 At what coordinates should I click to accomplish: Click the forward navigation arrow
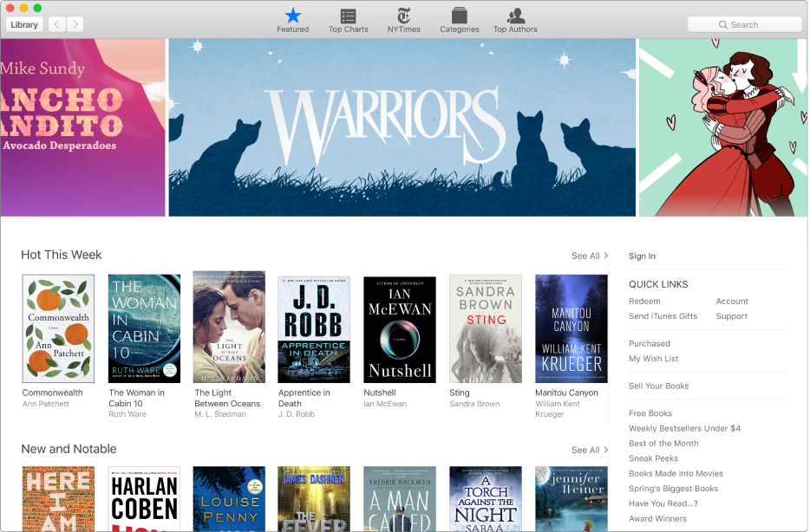pos(75,23)
